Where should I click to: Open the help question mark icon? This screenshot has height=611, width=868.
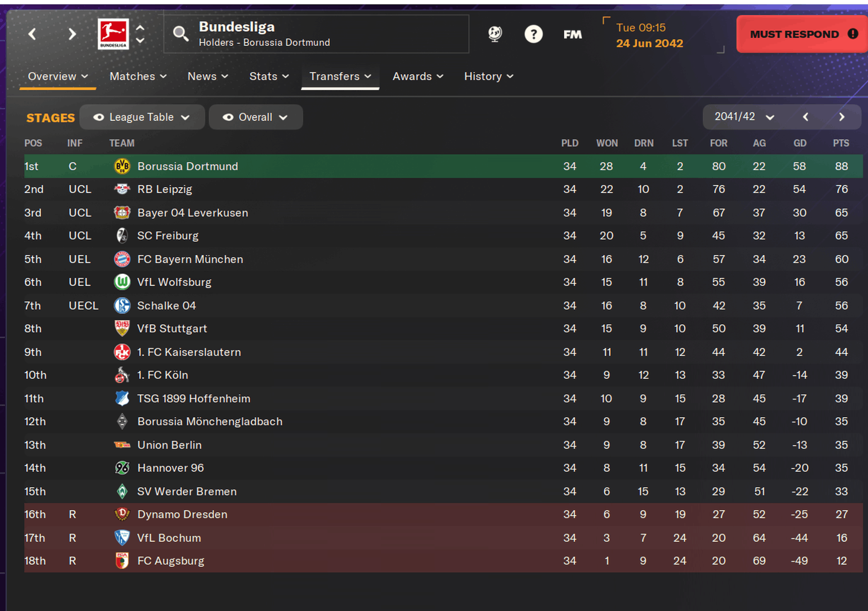click(533, 34)
